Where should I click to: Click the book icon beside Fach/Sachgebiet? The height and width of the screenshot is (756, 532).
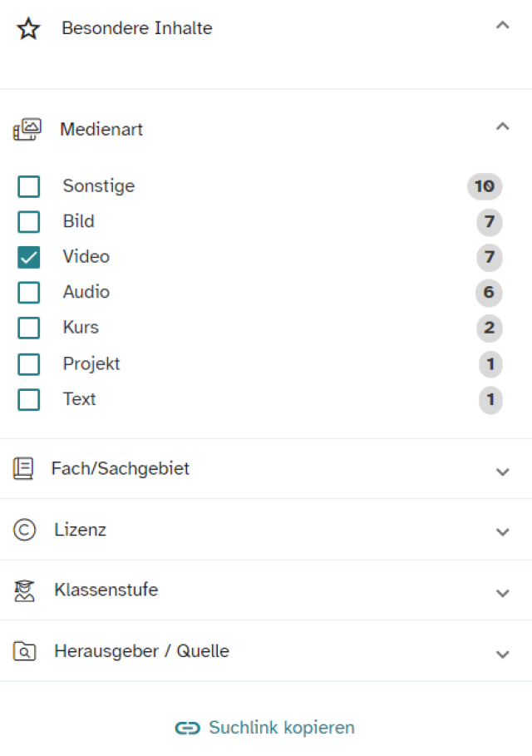pos(23,468)
